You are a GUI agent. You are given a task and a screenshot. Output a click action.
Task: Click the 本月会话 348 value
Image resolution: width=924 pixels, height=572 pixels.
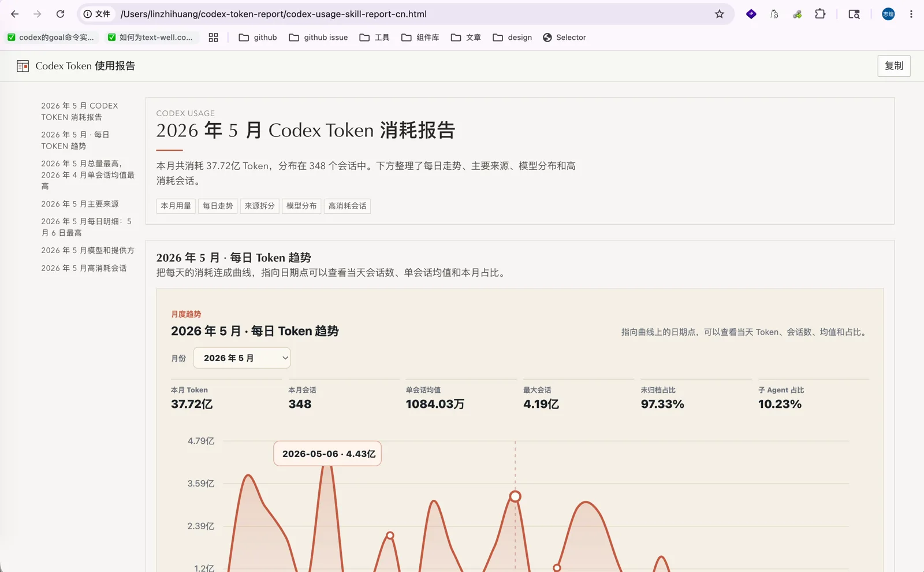tap(300, 404)
